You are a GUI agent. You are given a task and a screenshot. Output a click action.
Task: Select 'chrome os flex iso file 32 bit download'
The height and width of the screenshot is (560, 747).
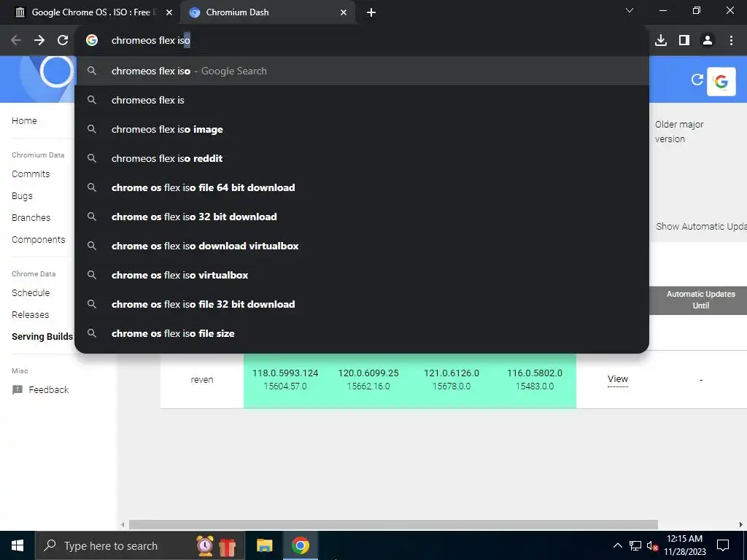click(x=362, y=304)
